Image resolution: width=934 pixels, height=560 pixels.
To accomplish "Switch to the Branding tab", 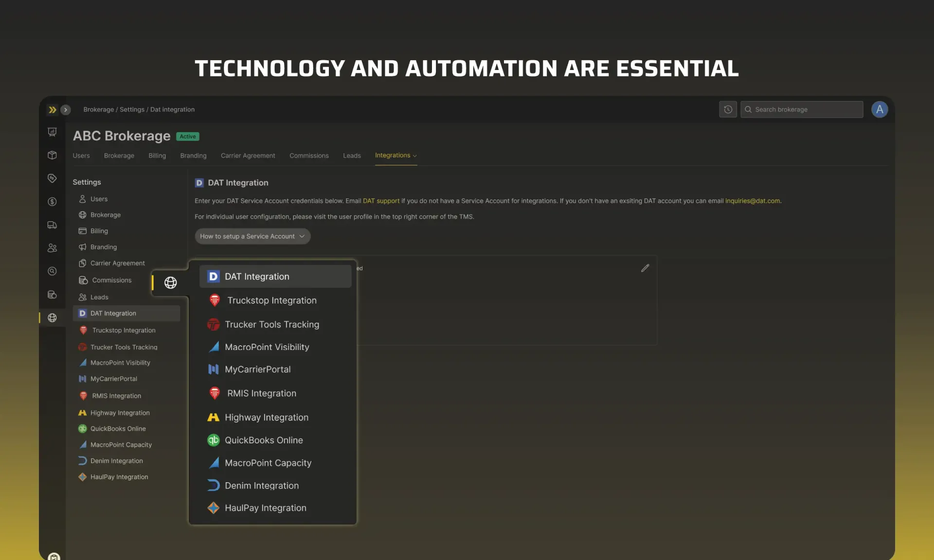I will [x=193, y=156].
